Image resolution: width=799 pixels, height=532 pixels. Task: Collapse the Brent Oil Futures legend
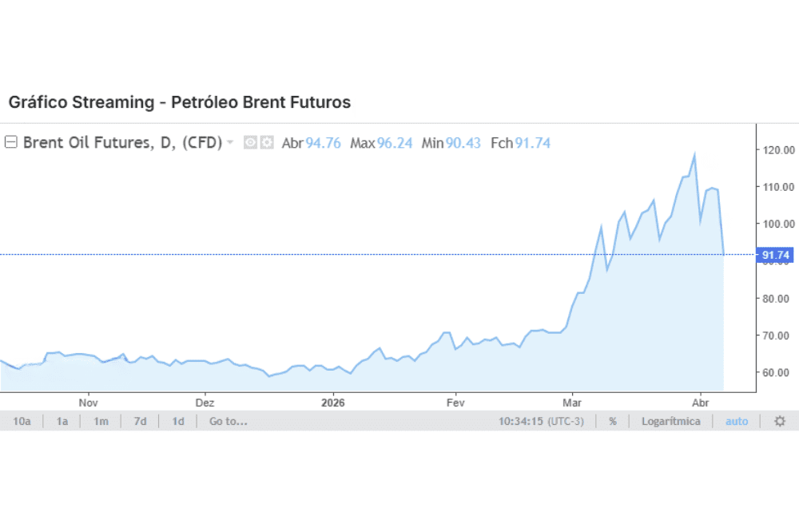click(x=11, y=143)
